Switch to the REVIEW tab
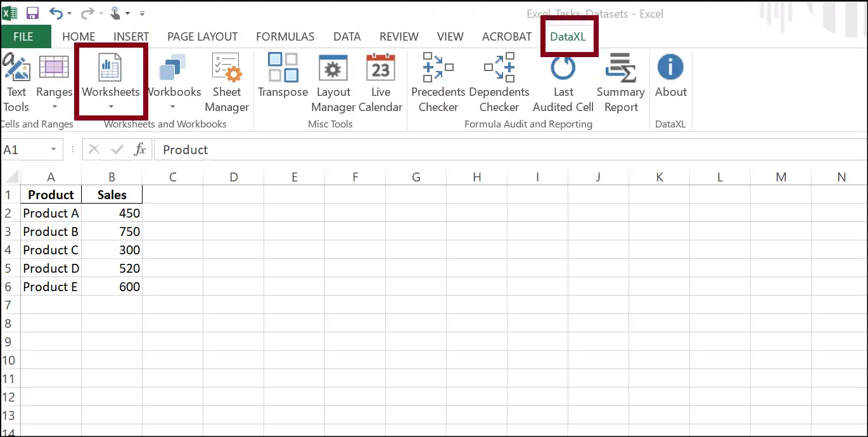Screen dimensions: 868x437 [x=399, y=36]
